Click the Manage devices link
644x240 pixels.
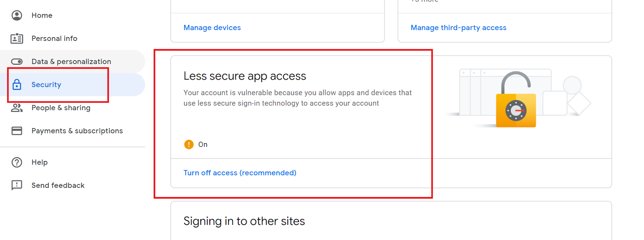(x=212, y=28)
